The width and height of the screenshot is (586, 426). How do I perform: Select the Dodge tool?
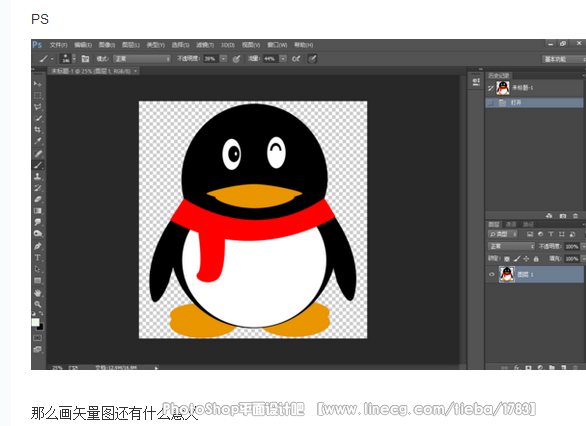(37, 234)
